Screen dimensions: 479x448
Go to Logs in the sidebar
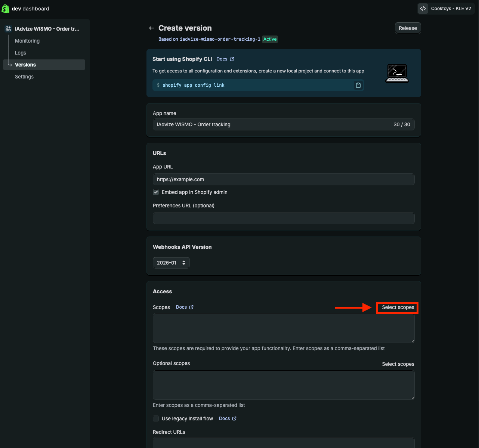21,53
